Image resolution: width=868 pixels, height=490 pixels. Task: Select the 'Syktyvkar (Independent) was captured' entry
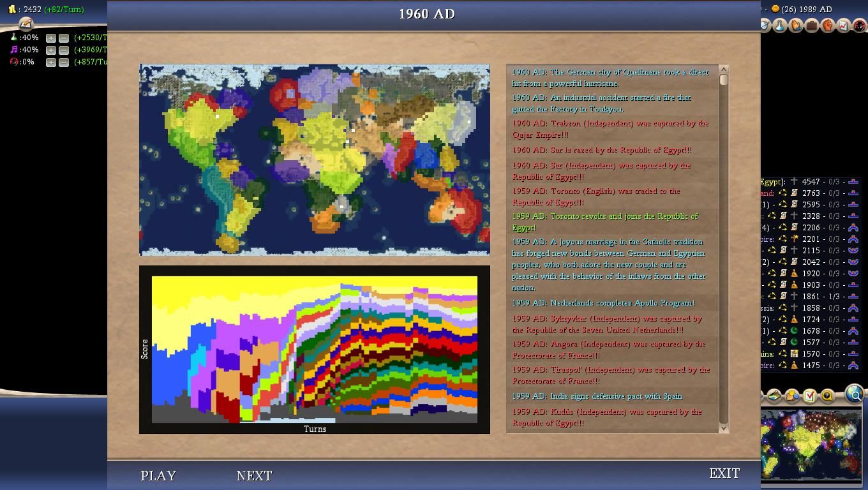tap(612, 324)
